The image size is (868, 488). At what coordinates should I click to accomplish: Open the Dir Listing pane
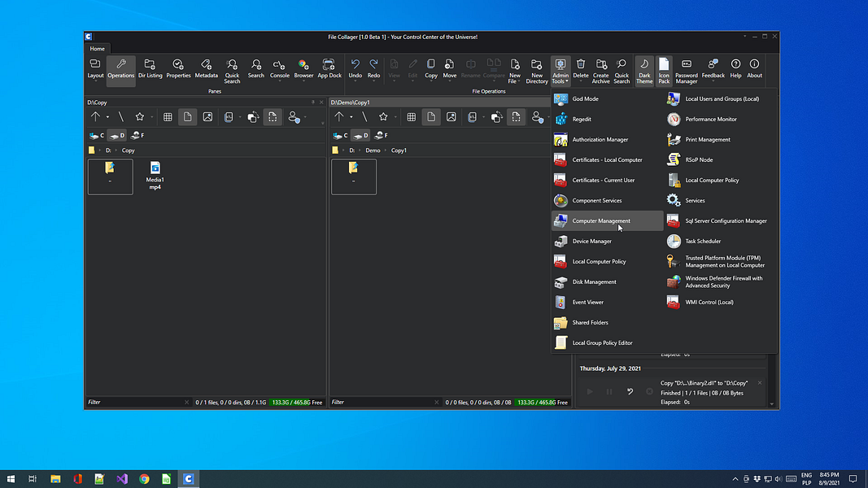click(x=150, y=68)
